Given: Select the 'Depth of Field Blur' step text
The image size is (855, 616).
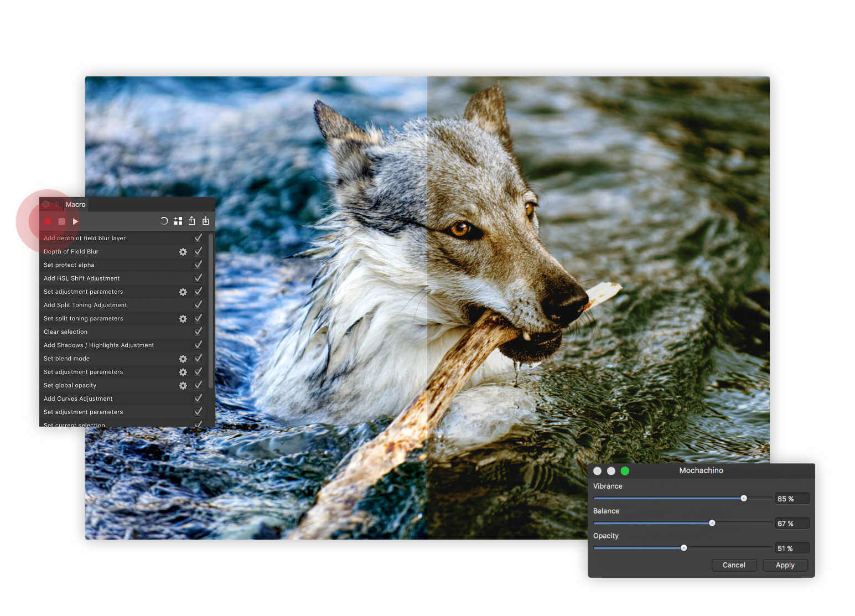Looking at the screenshot, I should (71, 251).
